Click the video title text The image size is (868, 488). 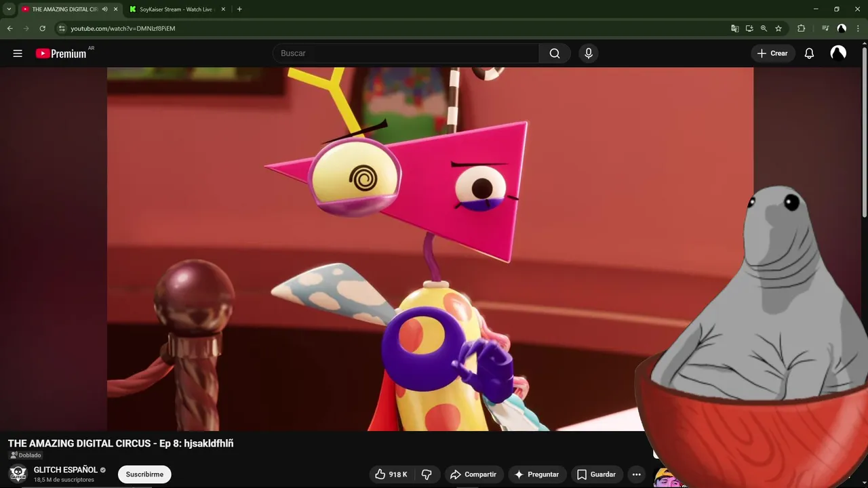(121, 443)
